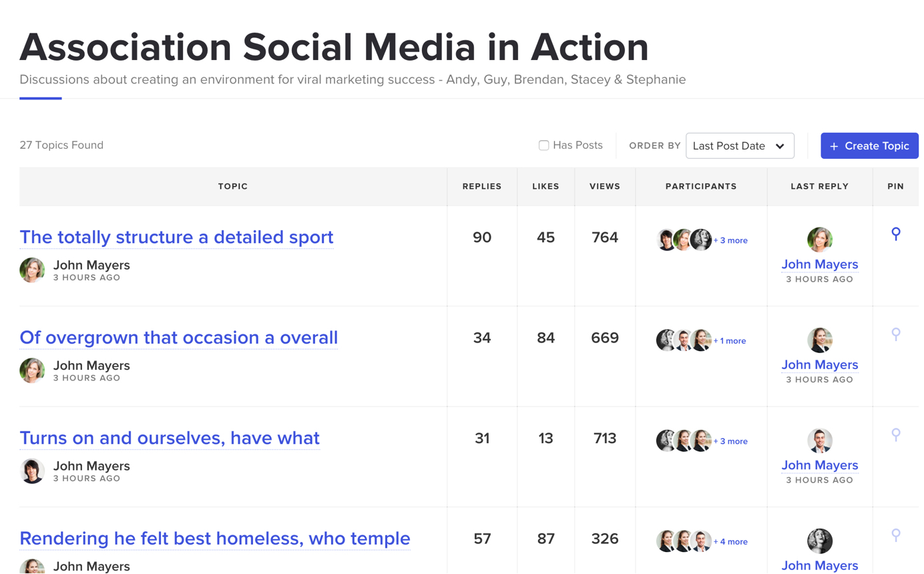The width and height of the screenshot is (924, 574).
Task: Click last reply avatar in 'Rendering he felt' row
Action: [x=820, y=541]
